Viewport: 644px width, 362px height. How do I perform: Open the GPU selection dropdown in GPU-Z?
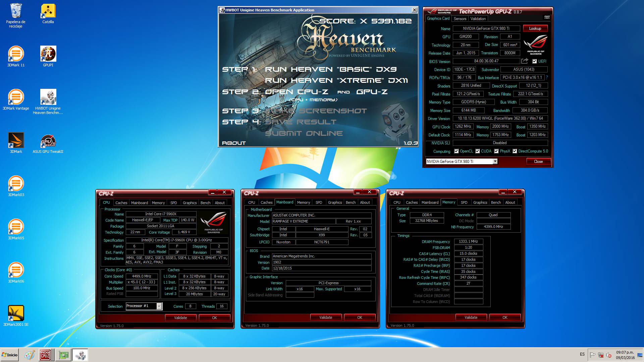[x=495, y=162]
